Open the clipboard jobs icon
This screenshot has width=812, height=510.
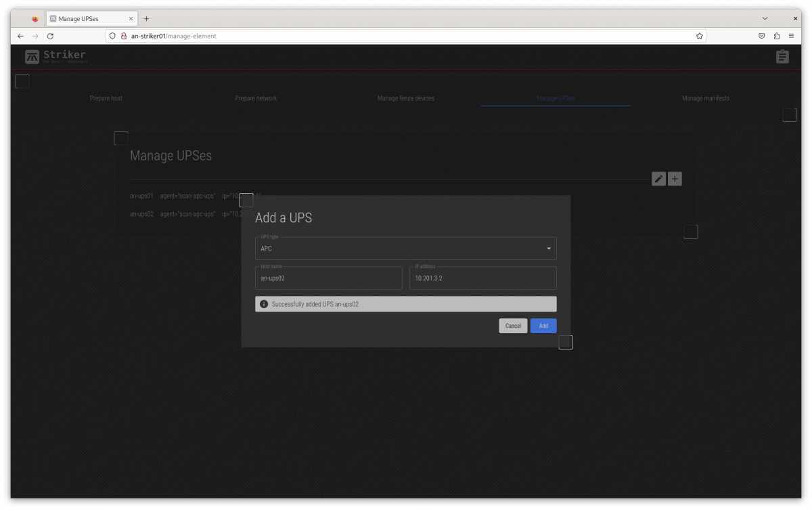(782, 57)
